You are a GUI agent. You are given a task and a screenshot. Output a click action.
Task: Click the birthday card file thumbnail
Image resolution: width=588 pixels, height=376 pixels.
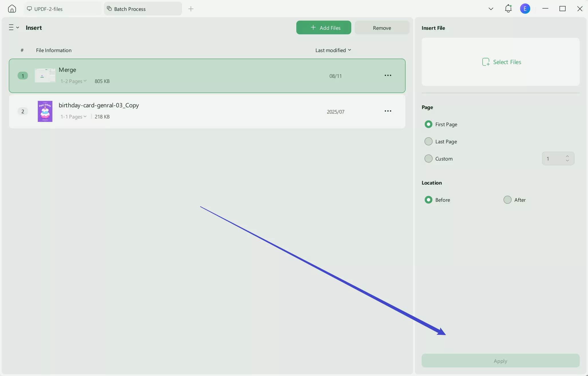click(x=45, y=111)
